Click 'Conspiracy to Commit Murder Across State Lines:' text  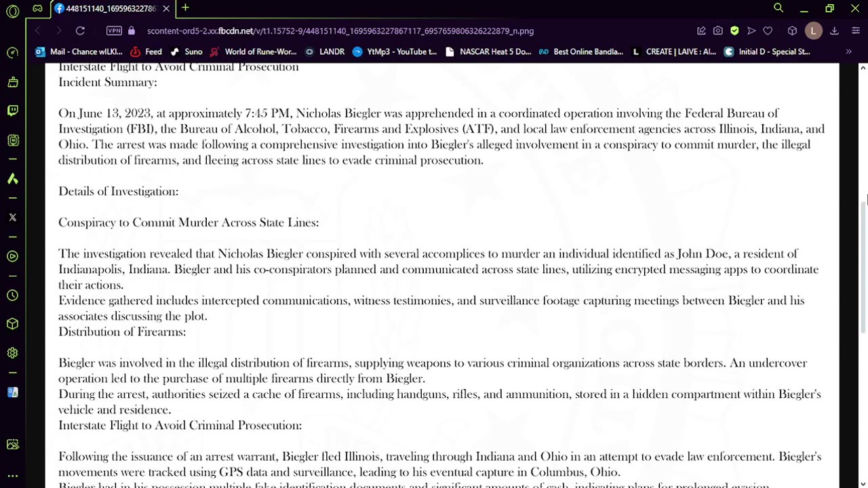(189, 222)
